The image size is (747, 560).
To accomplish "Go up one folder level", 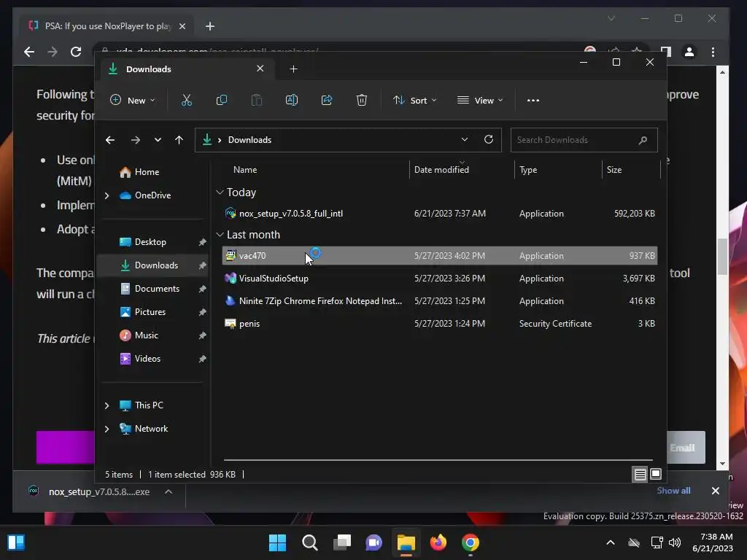I will tap(179, 140).
